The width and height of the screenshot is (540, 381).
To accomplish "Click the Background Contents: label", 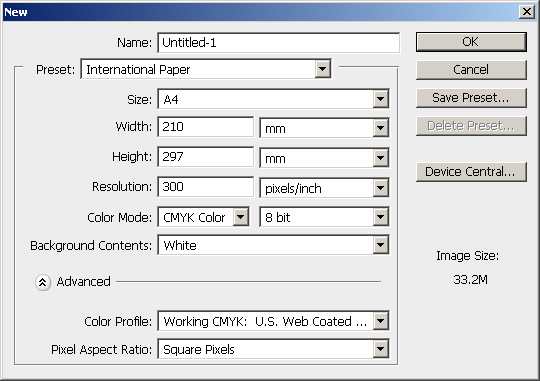I will point(91,246).
